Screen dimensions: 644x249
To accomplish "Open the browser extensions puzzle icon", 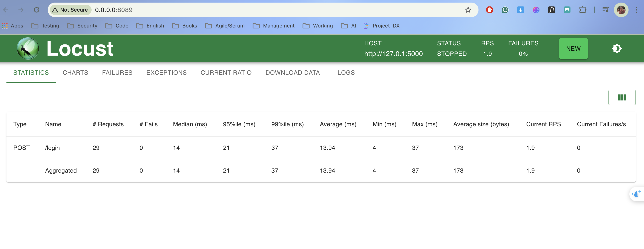I will pos(583,10).
